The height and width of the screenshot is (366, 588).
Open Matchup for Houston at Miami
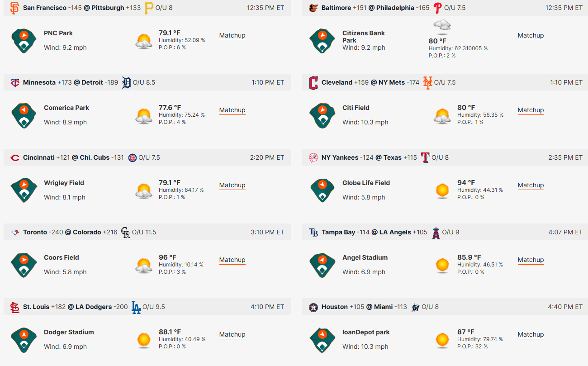[x=531, y=334]
